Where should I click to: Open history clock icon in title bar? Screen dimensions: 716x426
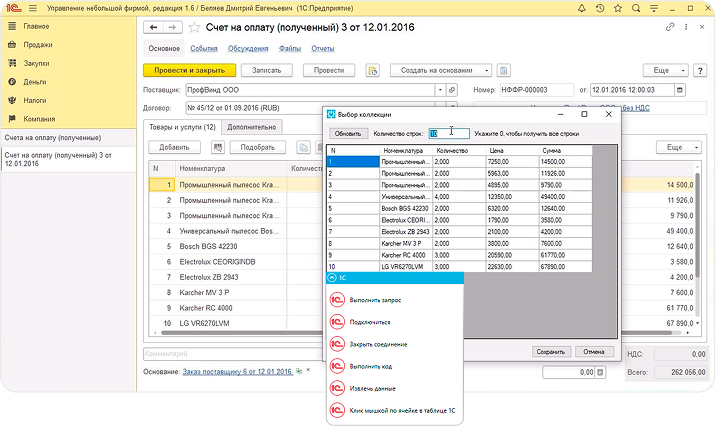tap(600, 8)
